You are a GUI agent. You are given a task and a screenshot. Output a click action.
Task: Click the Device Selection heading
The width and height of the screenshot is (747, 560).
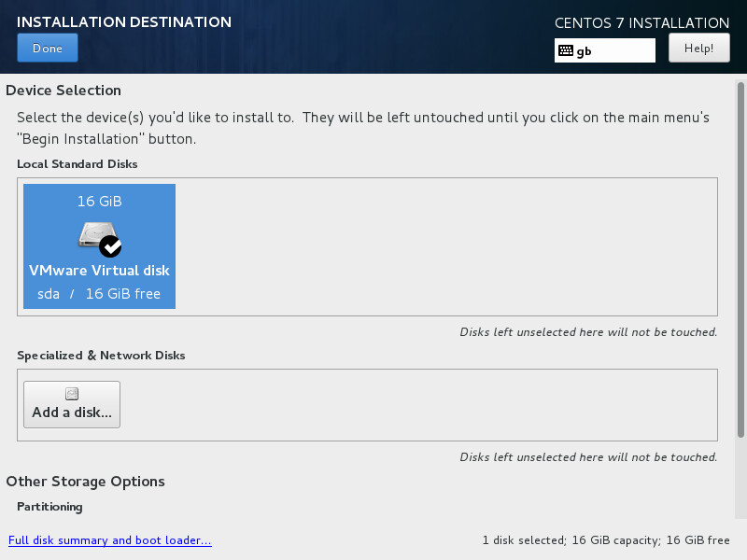pyautogui.click(x=63, y=91)
